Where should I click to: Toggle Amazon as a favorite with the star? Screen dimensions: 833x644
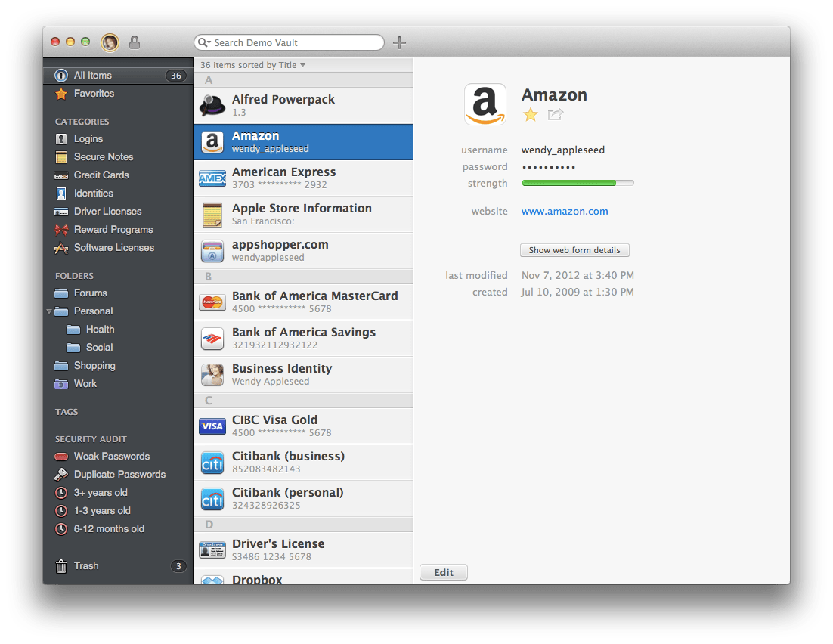pyautogui.click(x=530, y=114)
